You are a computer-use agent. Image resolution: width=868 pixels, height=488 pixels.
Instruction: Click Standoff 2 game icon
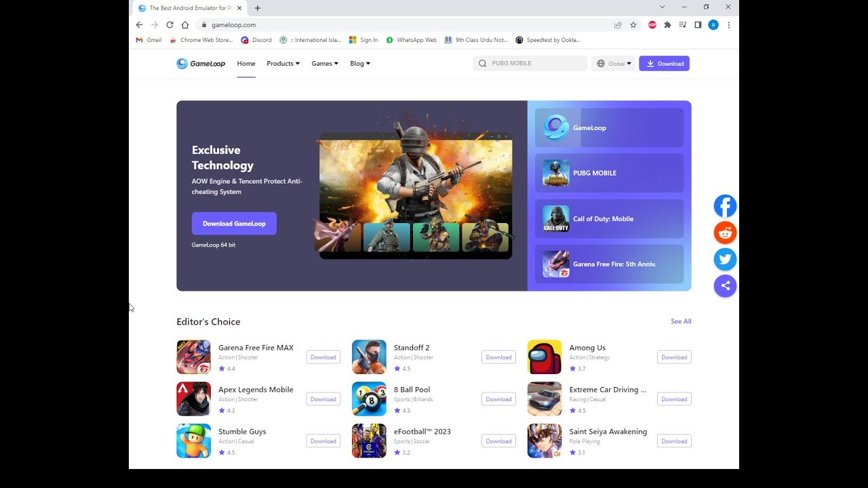369,357
